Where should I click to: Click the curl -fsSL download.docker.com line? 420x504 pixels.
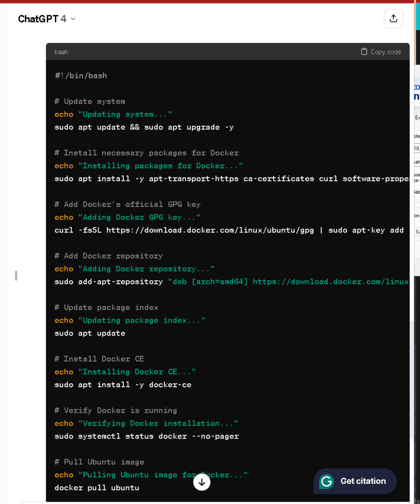229,230
